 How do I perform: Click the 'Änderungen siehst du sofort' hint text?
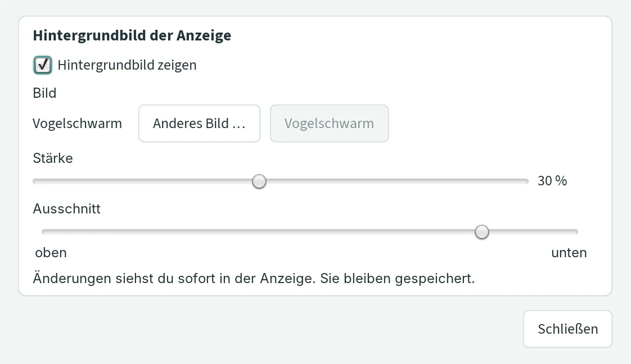click(254, 279)
